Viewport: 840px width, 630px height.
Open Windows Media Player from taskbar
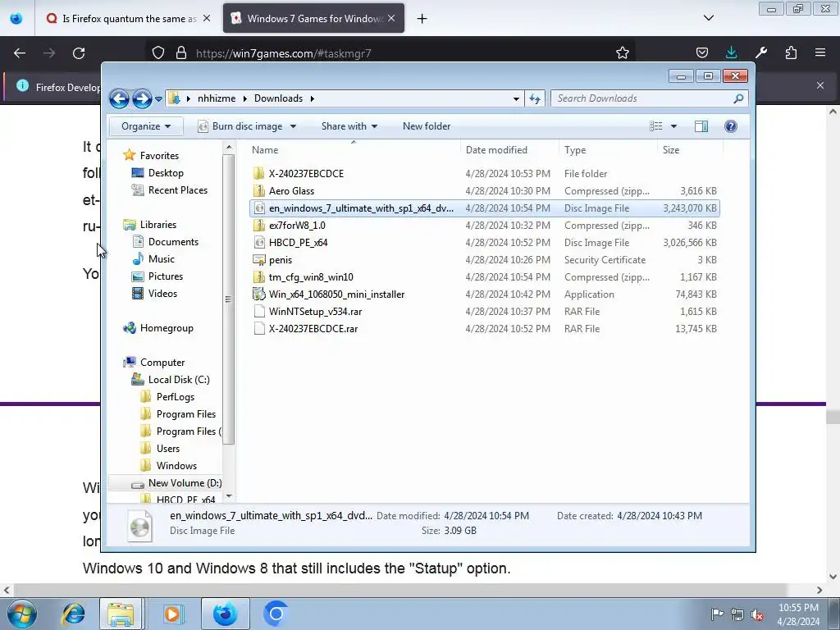coord(172,614)
